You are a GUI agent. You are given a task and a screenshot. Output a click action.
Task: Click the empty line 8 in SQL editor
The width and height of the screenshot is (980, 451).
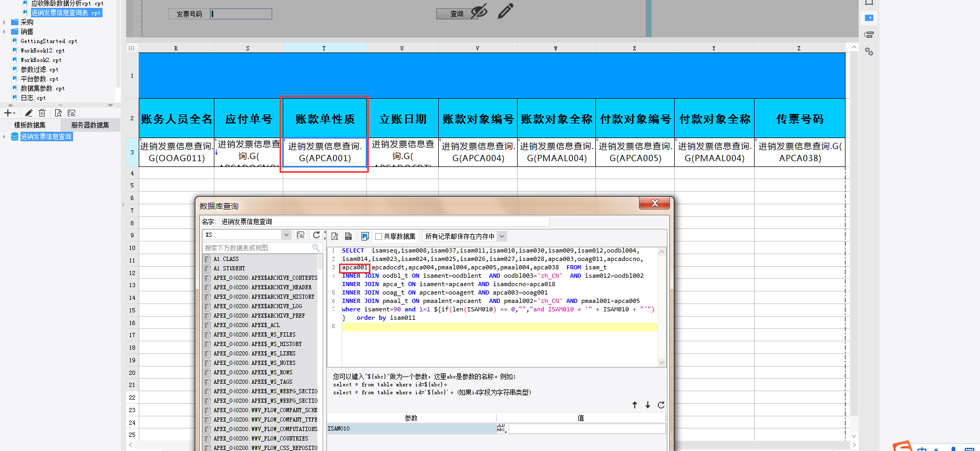(499, 327)
